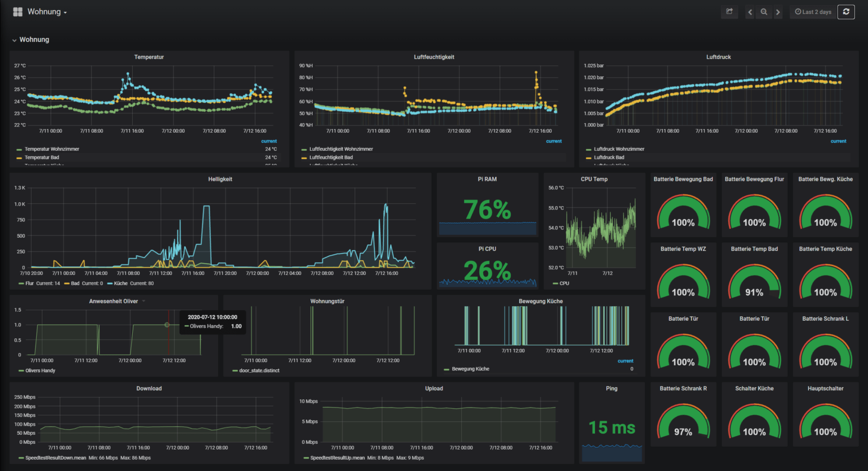Sort by the current column in Luftfeuchtigkeit legend
The image size is (868, 471).
pos(554,141)
